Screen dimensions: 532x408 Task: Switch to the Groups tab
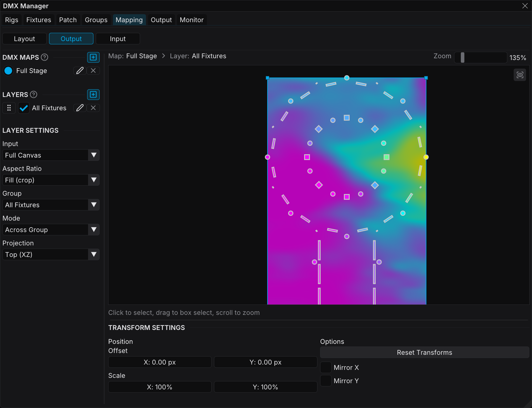pyautogui.click(x=96, y=20)
